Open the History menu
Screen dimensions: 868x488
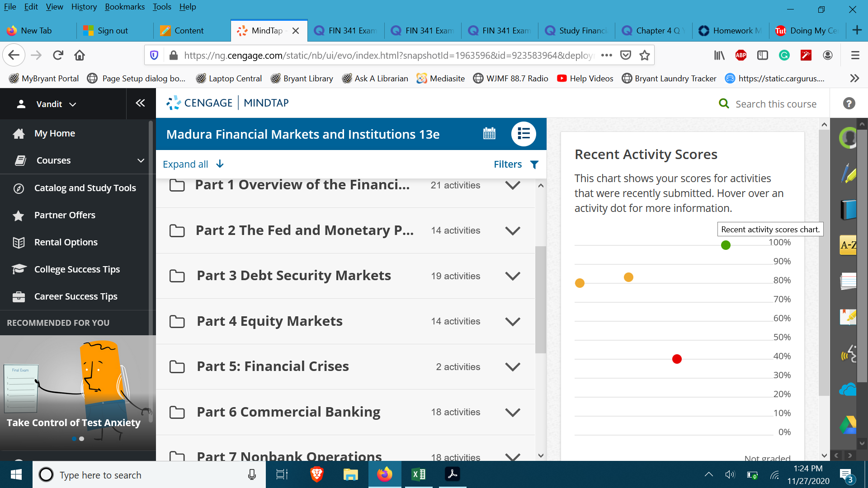click(x=84, y=7)
